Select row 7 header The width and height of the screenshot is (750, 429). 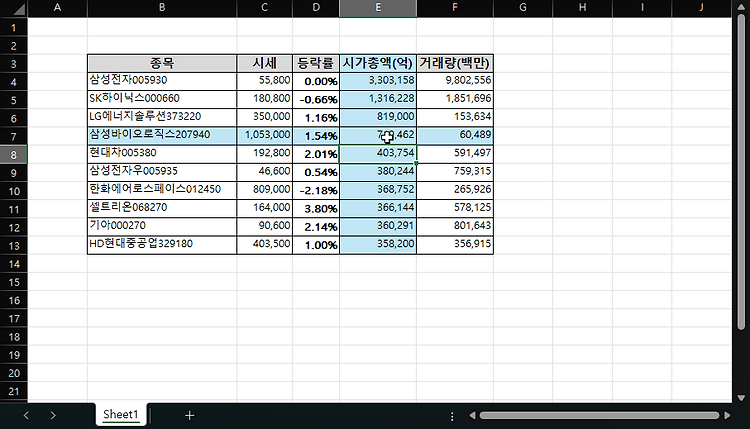coord(14,136)
